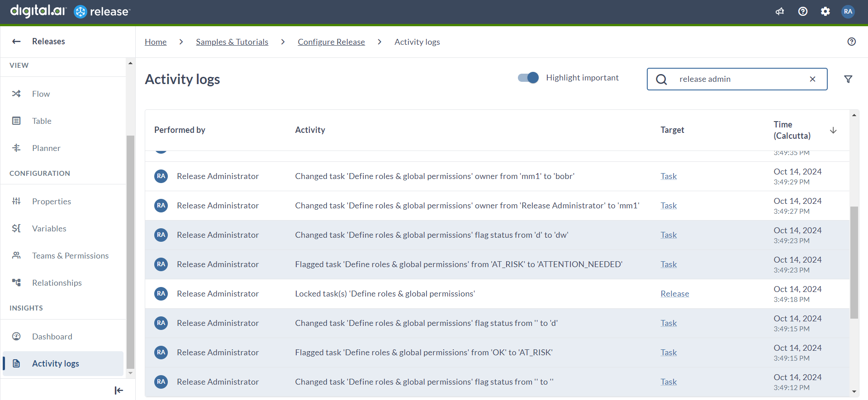The width and height of the screenshot is (868, 400).
Task: Clear the search field text
Action: 813,79
